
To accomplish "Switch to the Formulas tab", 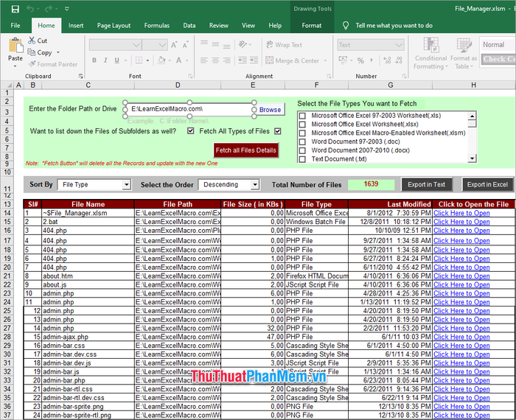I will (x=156, y=25).
